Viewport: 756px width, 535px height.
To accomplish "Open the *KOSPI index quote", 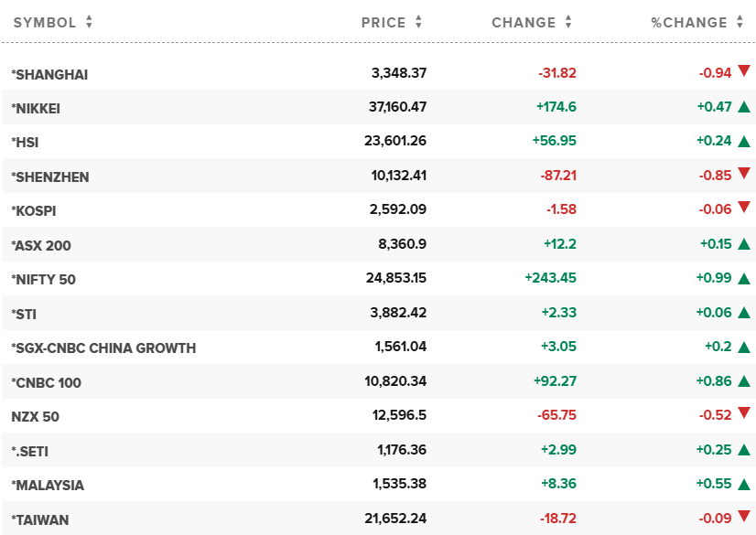I will coord(37,211).
